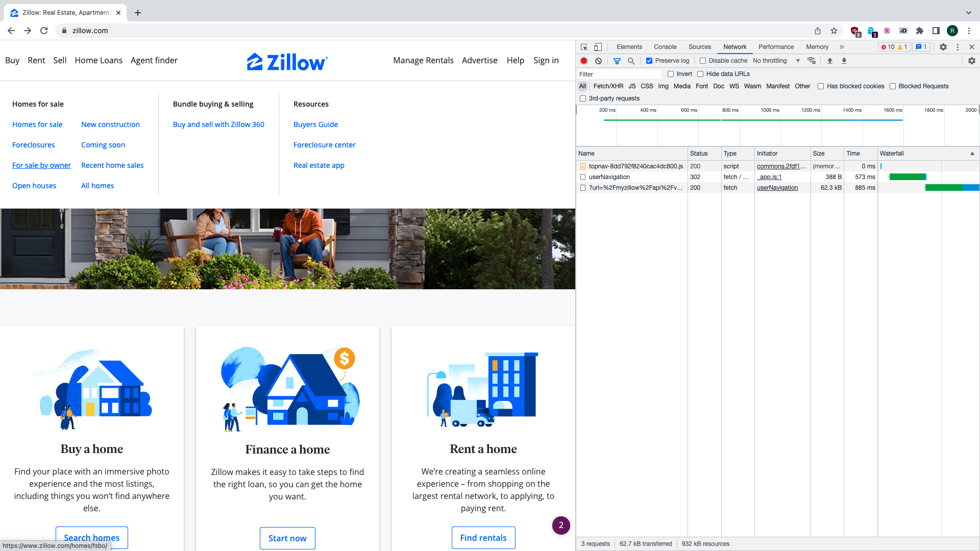Open a new browser tab
This screenshot has height=551, width=980.
[138, 13]
